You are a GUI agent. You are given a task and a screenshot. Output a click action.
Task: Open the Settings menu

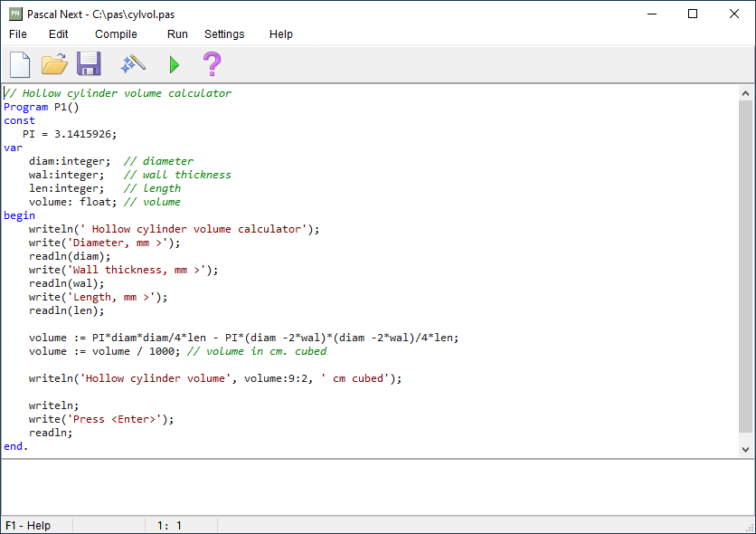(224, 34)
